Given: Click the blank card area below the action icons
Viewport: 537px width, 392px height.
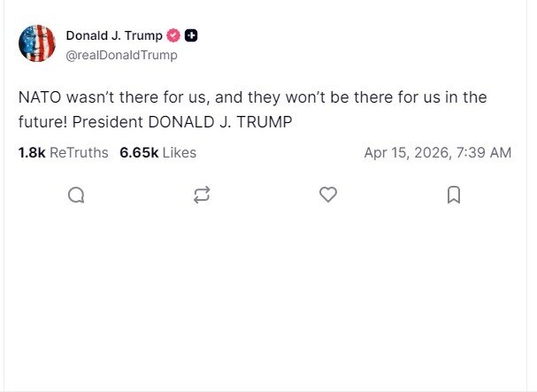Looking at the screenshot, I should 265,301.
